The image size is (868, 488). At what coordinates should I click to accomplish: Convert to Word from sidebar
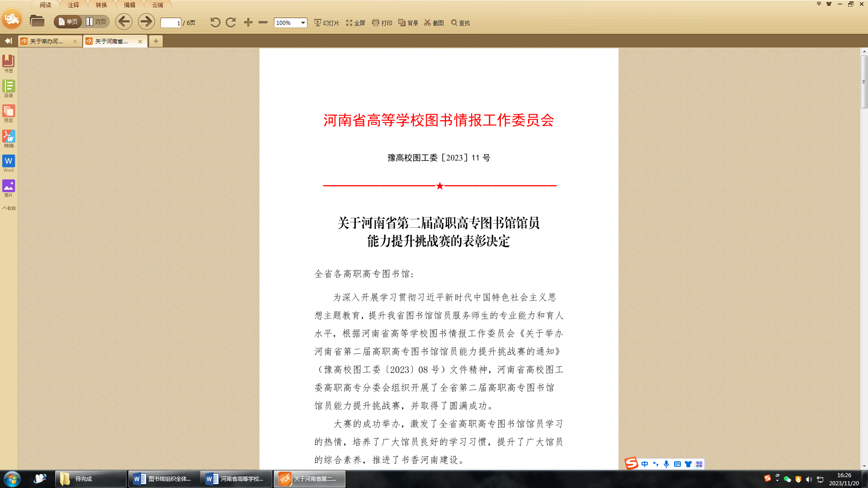click(9, 163)
